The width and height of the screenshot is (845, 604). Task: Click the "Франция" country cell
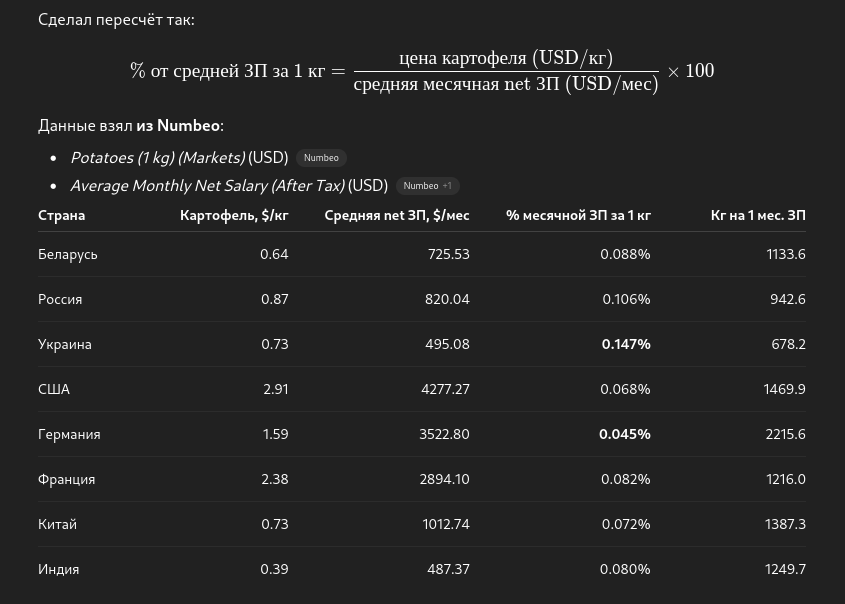click(67, 479)
